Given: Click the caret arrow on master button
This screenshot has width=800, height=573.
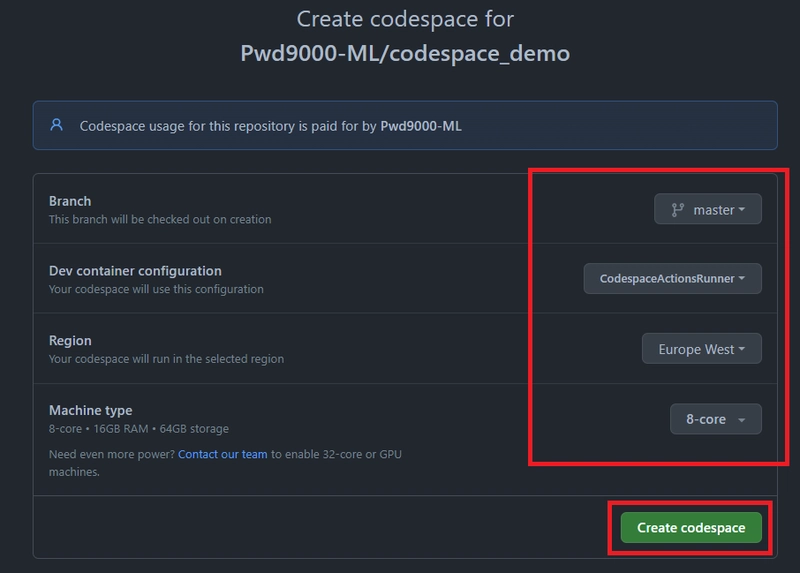Looking at the screenshot, I should 742,210.
